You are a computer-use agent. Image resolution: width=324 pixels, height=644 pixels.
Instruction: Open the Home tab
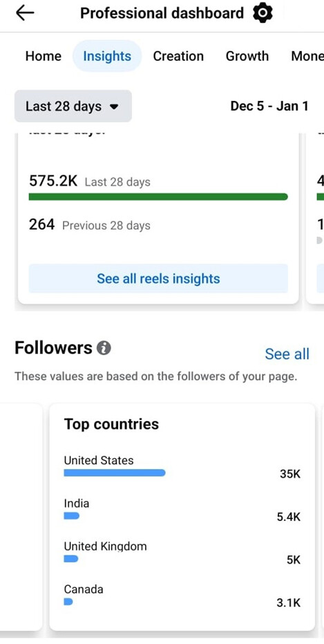(x=44, y=56)
